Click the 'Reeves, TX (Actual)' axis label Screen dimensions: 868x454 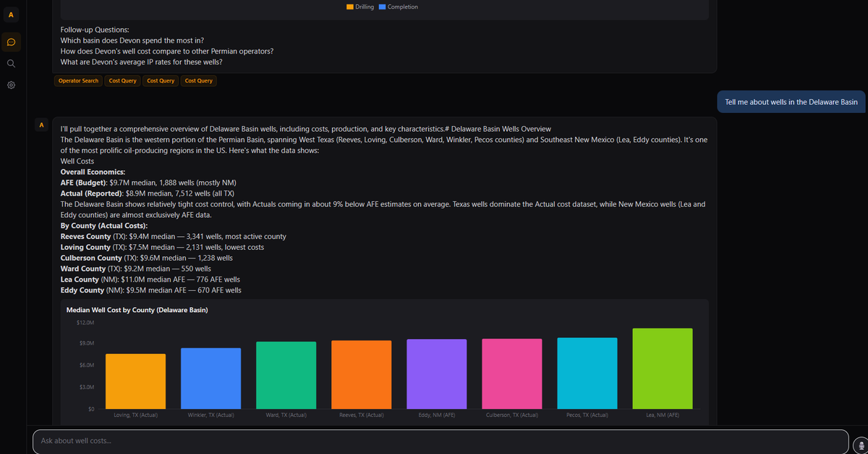point(361,415)
